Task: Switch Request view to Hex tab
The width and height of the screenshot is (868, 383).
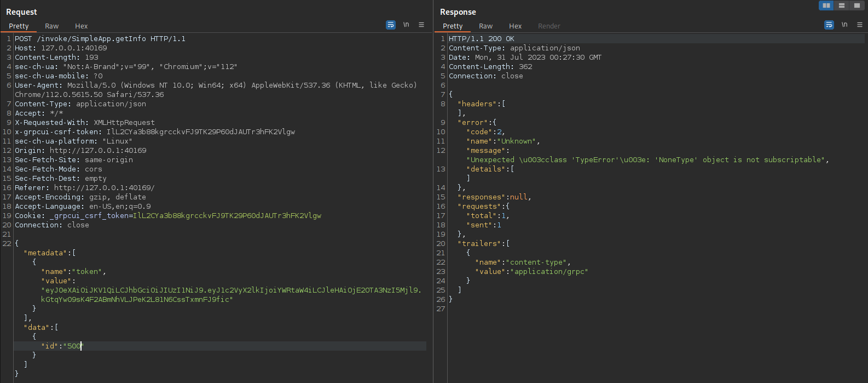Action: 82,26
